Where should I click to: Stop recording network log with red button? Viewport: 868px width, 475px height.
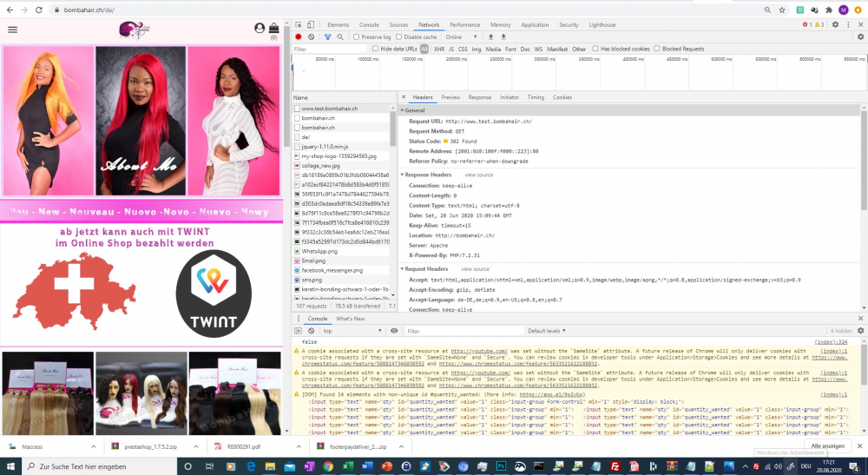[x=299, y=37]
